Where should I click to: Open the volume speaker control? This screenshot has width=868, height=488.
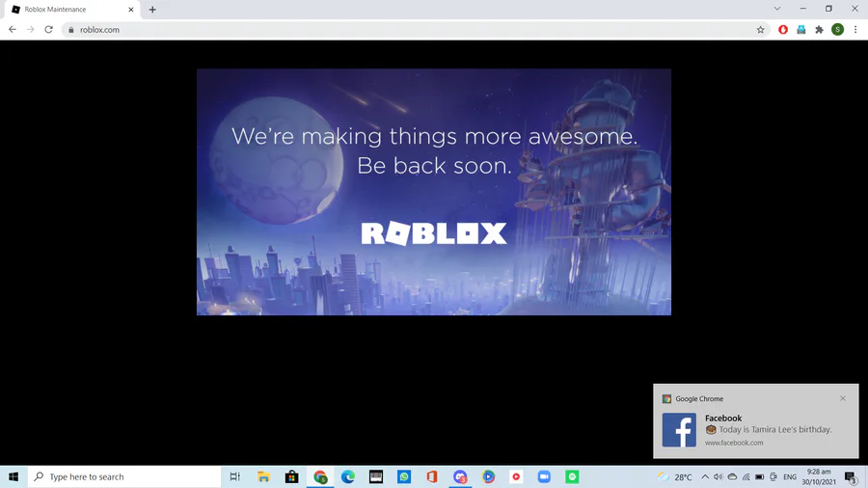coord(718,476)
